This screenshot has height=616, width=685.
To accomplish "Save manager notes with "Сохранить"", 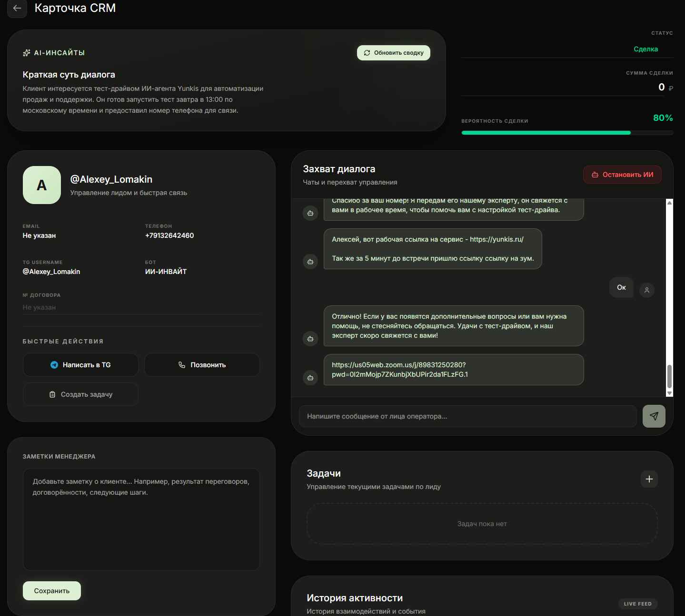I will coord(52,591).
